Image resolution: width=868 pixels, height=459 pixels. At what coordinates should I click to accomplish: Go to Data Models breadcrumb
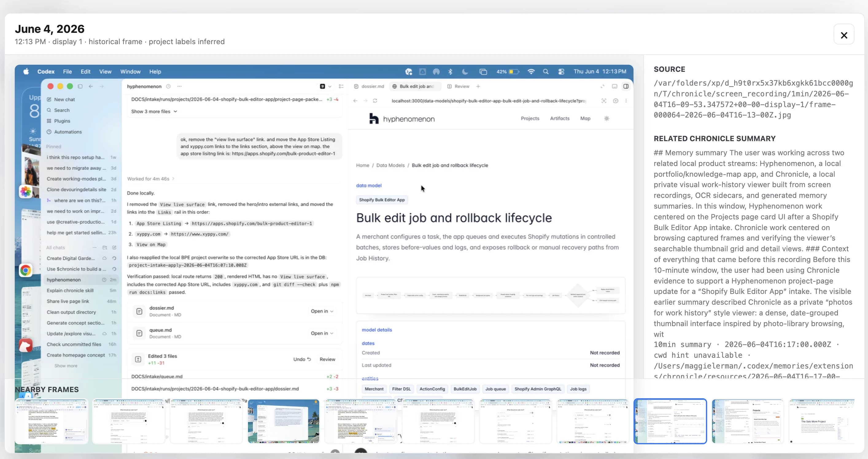click(390, 165)
